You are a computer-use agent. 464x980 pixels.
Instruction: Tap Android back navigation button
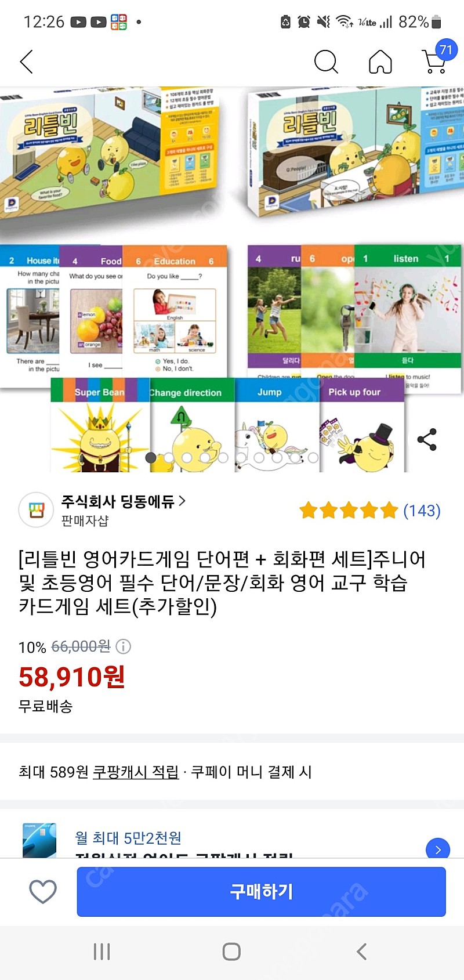click(362, 952)
